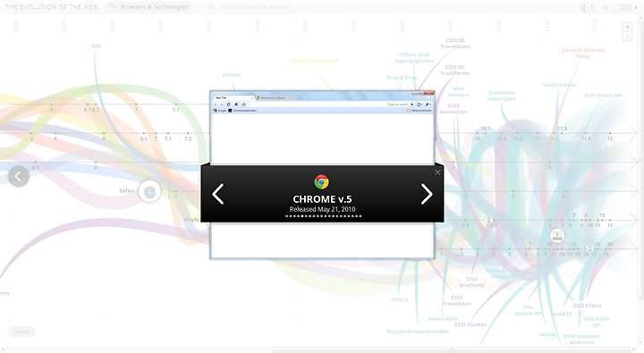Zoom in with the plus button
644x353 pixels.
[x=627, y=27]
